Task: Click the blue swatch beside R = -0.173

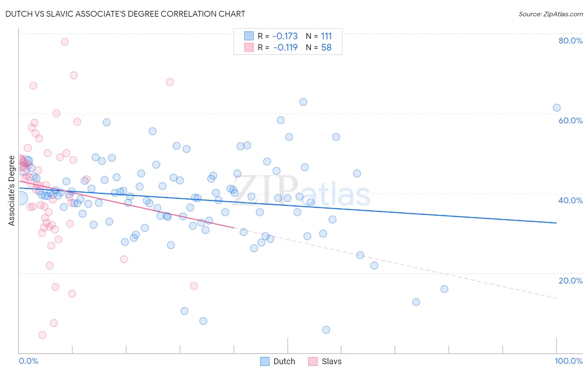Action: pyautogui.click(x=249, y=36)
